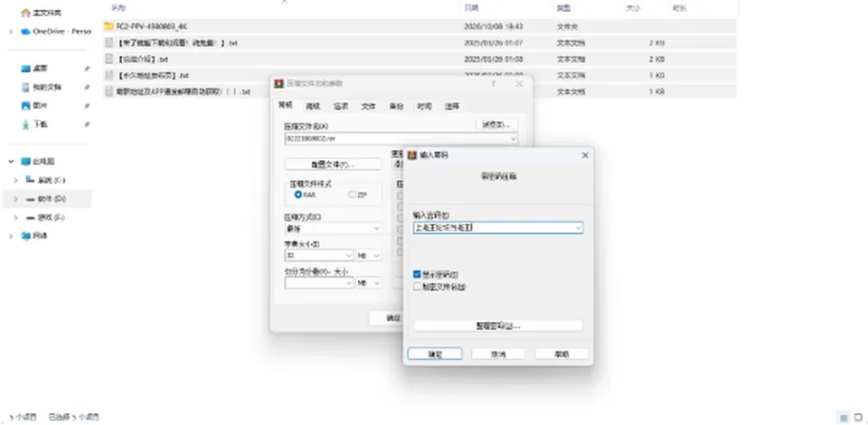Select the FC2-PPV folder icon in file list
The width and height of the screenshot is (868, 425).
[x=109, y=26]
